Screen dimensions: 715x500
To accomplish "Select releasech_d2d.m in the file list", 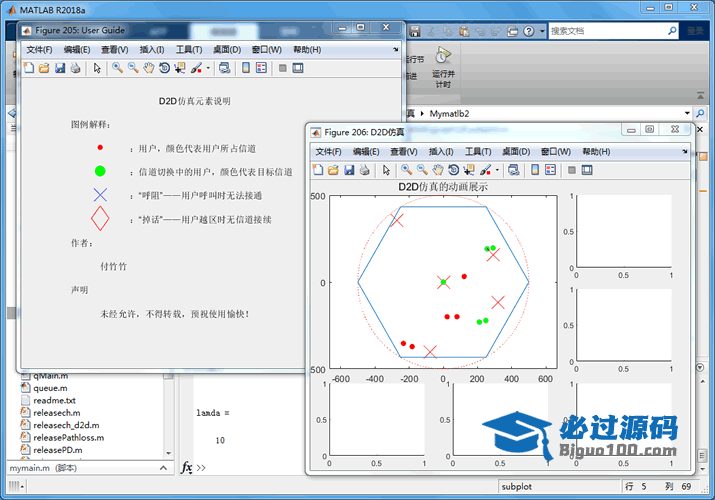I will (x=66, y=425).
